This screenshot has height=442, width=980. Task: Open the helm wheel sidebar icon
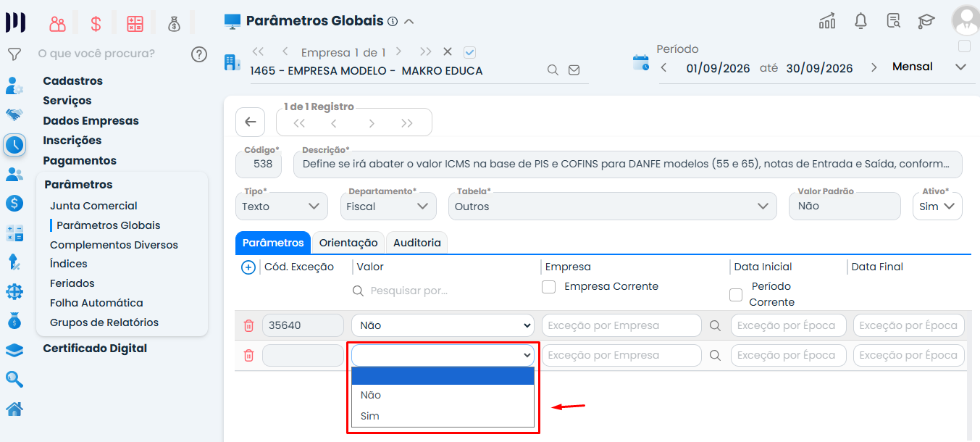pos(14,291)
